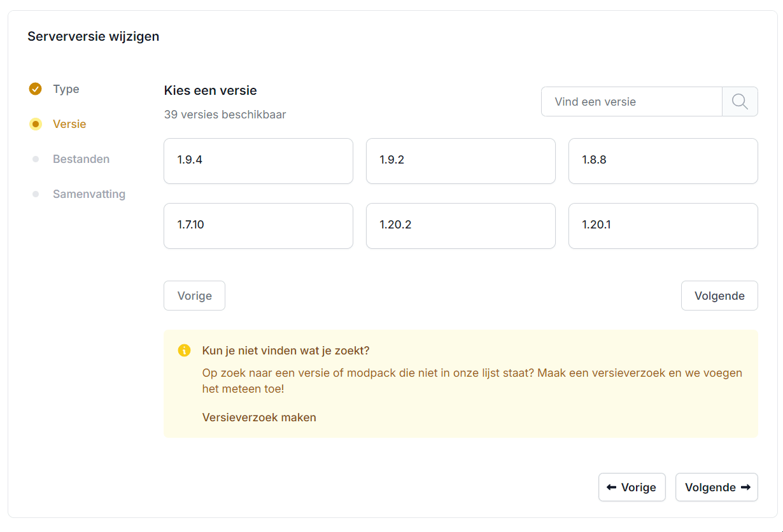Select version 1.20.1
Screen dimensions: 783x532
pyautogui.click(x=663, y=226)
